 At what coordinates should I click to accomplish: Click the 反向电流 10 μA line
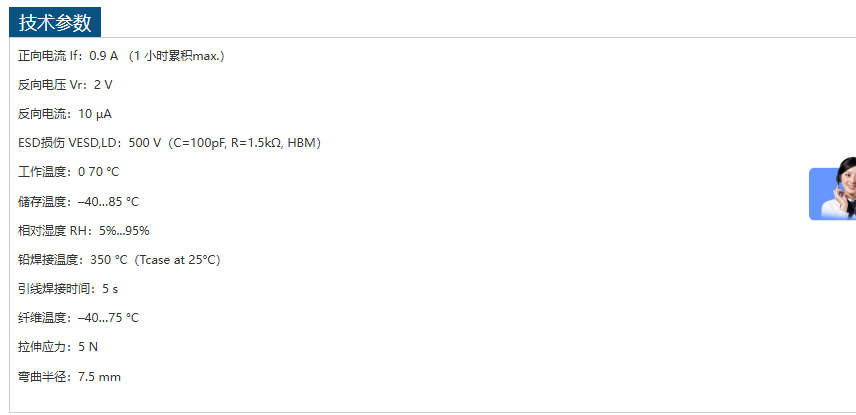click(65, 114)
